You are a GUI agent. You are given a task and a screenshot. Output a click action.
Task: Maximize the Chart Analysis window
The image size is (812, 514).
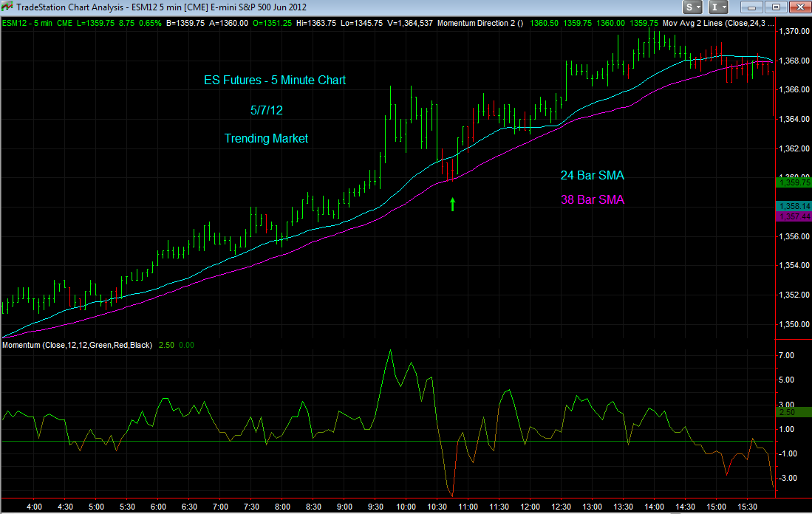click(776, 7)
